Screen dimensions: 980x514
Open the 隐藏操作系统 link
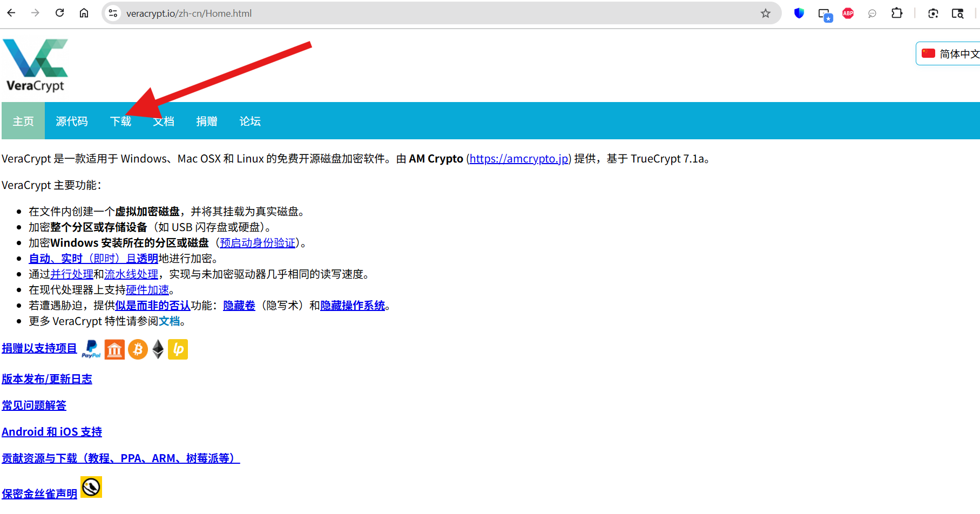pos(353,306)
